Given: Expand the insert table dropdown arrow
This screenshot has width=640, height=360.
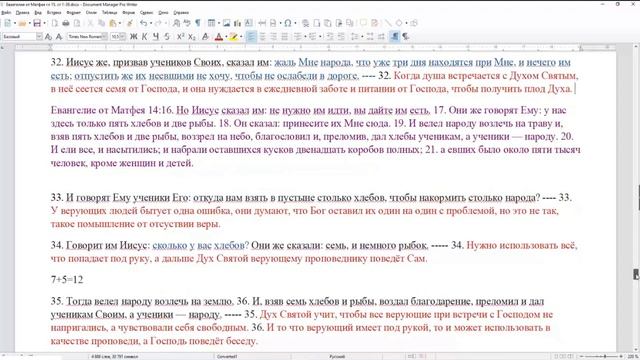Looking at the screenshot, I should [219, 23].
